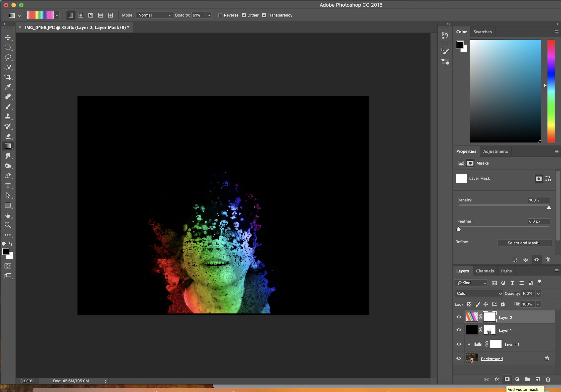
Task: Click the Select and Mask button
Action: click(524, 243)
